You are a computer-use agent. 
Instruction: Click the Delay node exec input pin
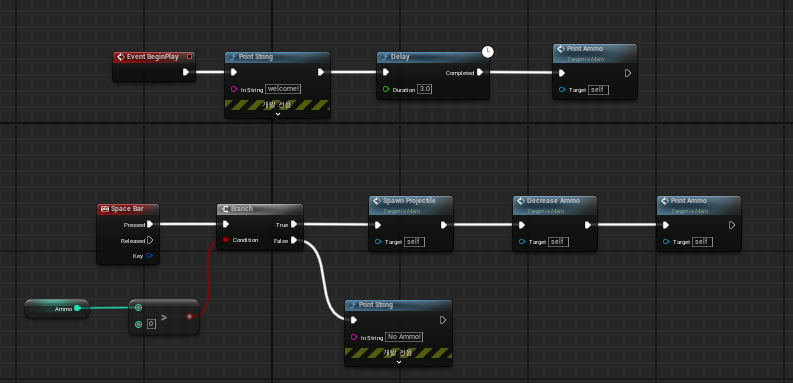click(x=385, y=72)
